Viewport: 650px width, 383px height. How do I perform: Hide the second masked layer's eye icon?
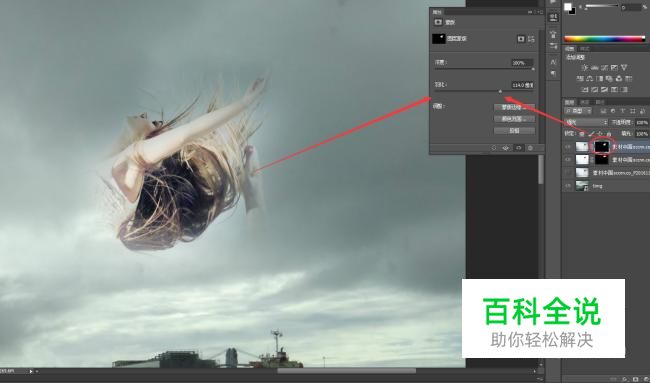click(x=568, y=160)
